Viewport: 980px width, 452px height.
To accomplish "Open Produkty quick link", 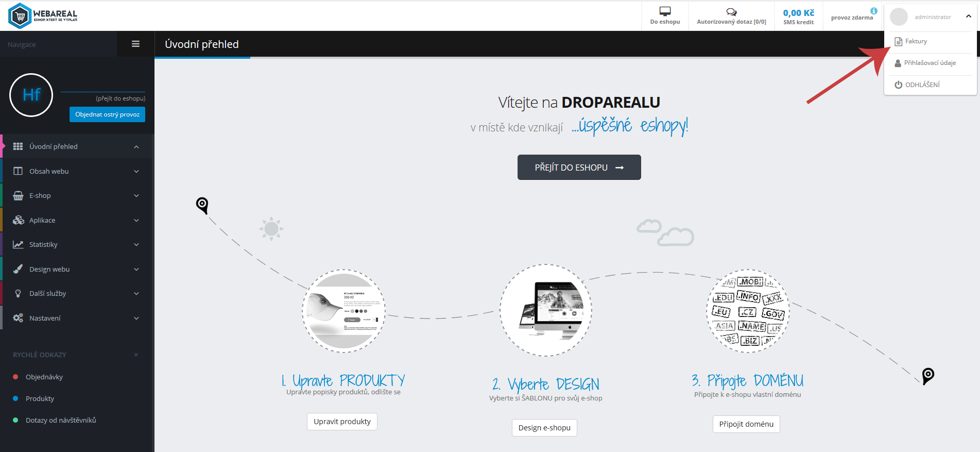I will click(x=40, y=398).
